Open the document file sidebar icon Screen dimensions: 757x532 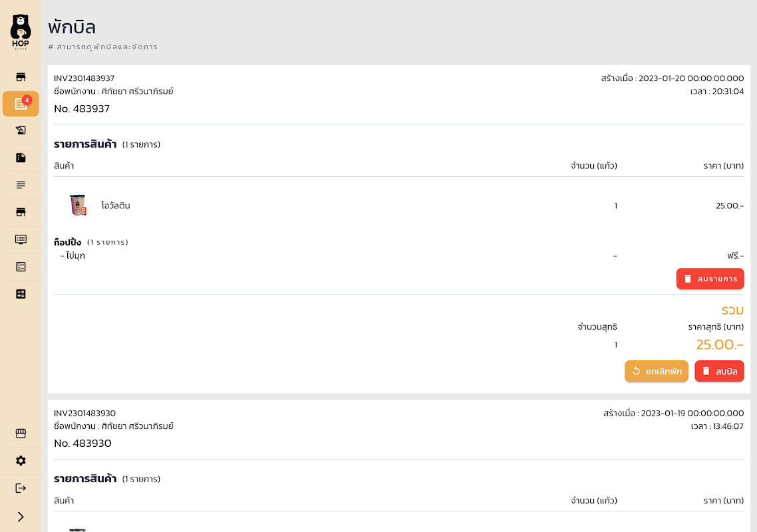click(21, 158)
